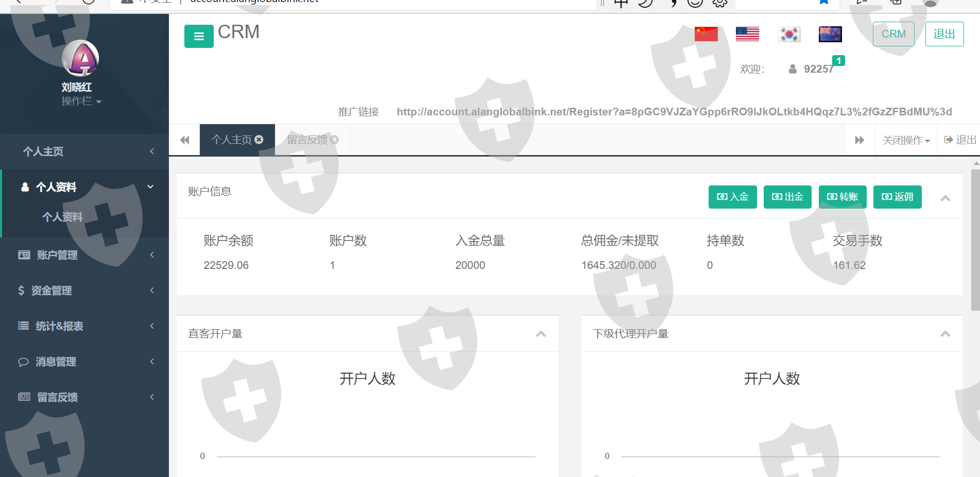The width and height of the screenshot is (980, 477).
Task: Click the green-outlined 退出 logout button
Action: 944,34
